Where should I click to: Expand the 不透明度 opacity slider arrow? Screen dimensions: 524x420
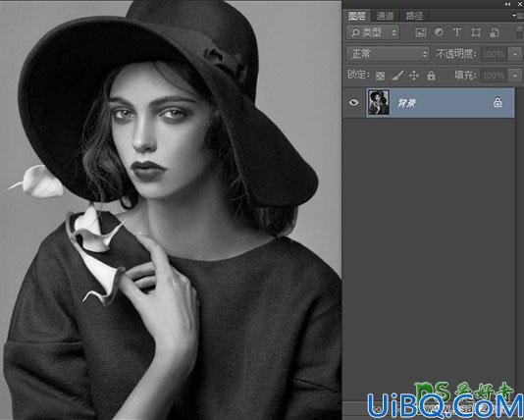(x=514, y=54)
